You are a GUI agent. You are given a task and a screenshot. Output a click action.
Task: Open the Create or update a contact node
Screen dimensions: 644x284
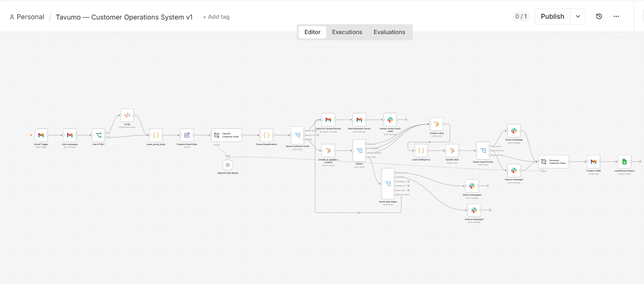tap(328, 151)
